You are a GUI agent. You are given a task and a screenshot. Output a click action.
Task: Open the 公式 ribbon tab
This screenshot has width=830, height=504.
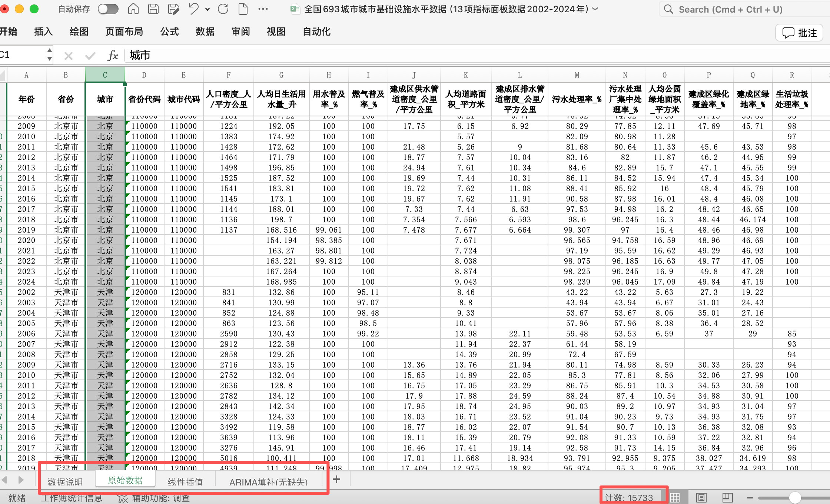[169, 32]
